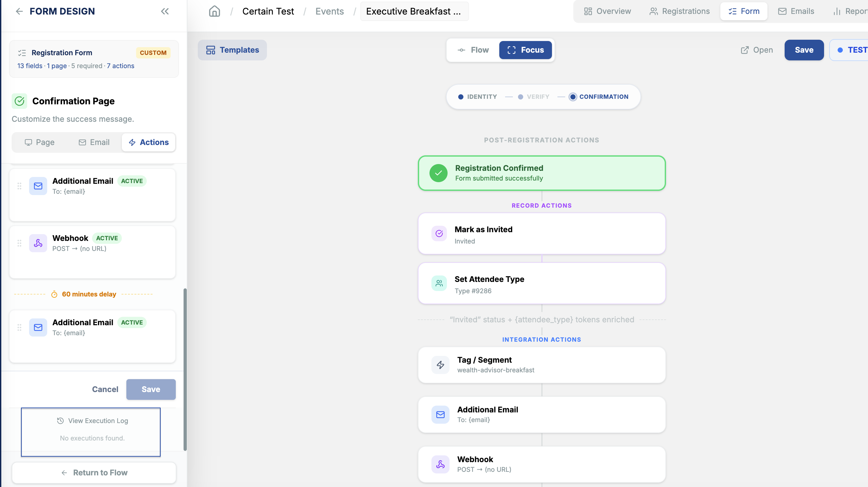Viewport: 868px width, 487px height.
Task: Select the Form tab
Action: pos(744,11)
